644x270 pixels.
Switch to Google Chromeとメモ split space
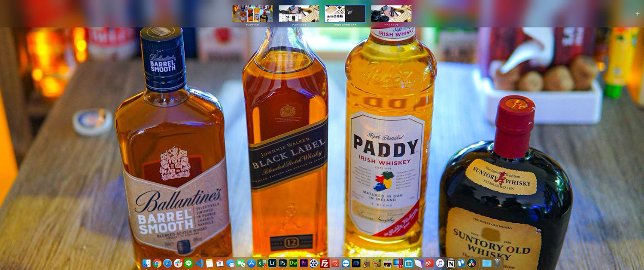(345, 14)
